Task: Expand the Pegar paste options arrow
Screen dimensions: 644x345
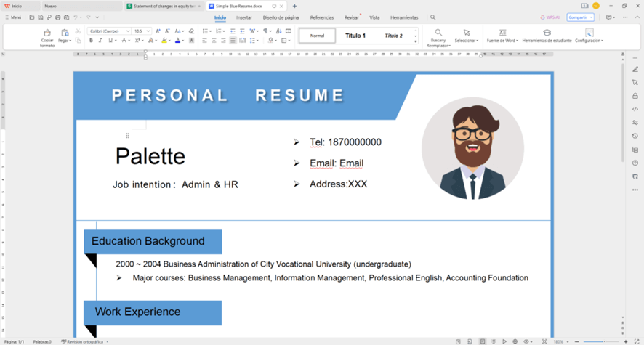Action: pyautogui.click(x=71, y=41)
